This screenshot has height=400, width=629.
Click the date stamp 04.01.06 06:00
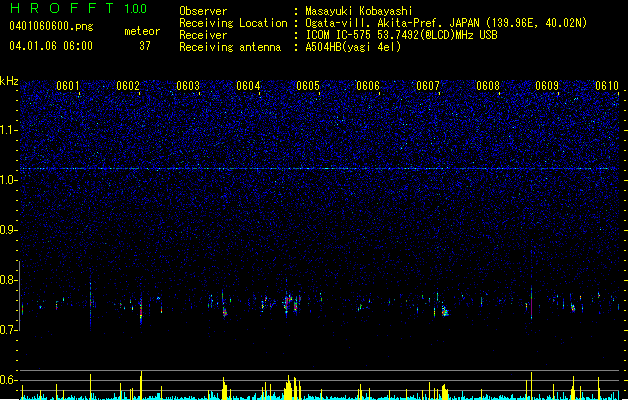coord(51,46)
